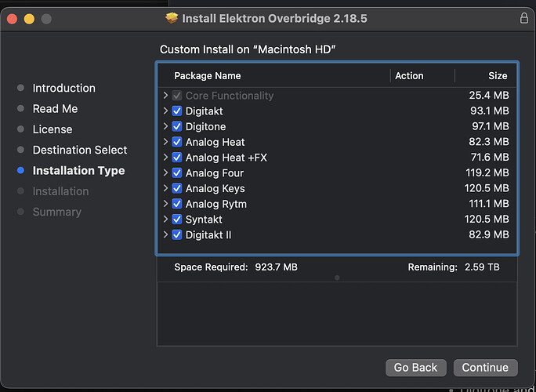
Task: Click the greyed Core Functionality checkbox
Action: [x=177, y=96]
